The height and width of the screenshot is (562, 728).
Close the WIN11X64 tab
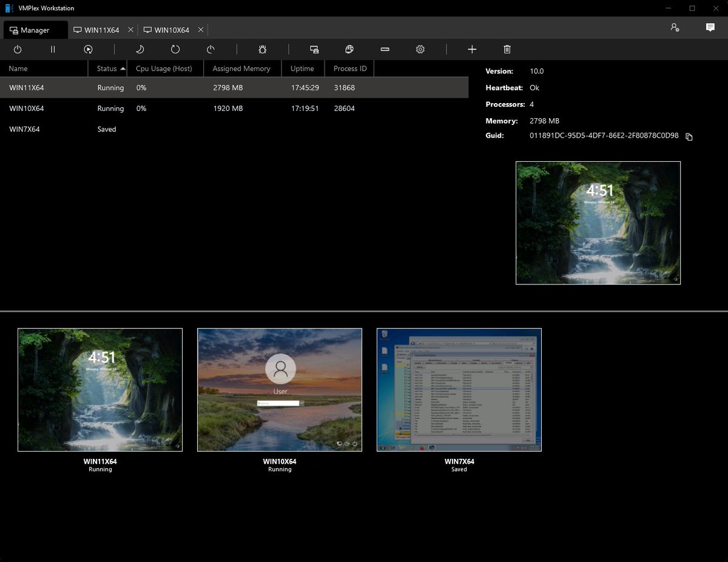[130, 30]
